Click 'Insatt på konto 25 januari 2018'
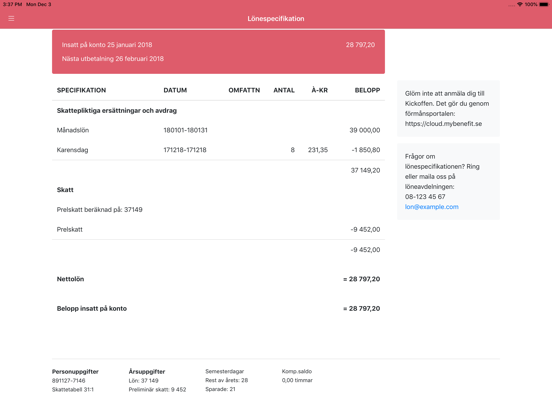 (x=107, y=45)
